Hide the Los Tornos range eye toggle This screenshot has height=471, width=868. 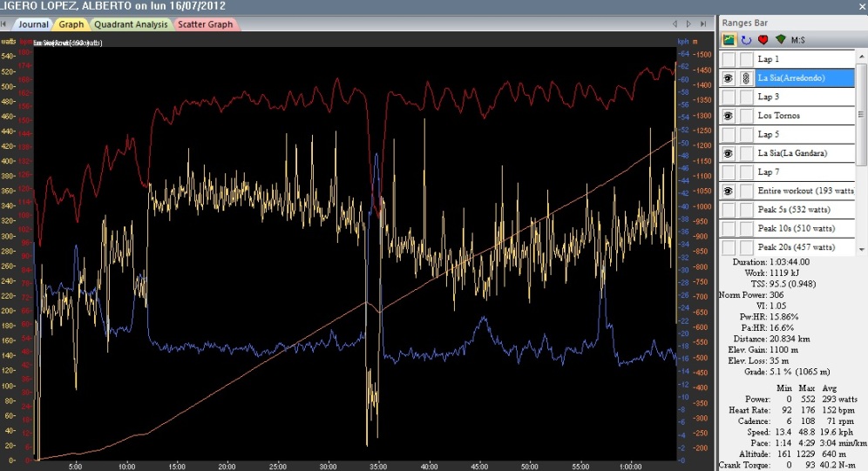pos(729,116)
